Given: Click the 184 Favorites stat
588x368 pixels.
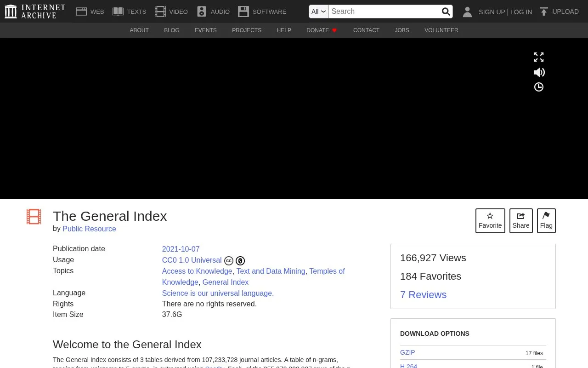Looking at the screenshot, I should [430, 276].
